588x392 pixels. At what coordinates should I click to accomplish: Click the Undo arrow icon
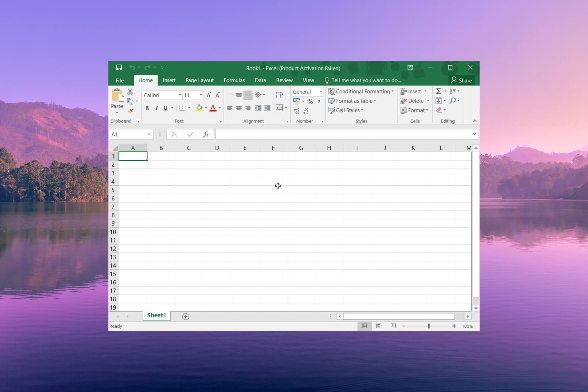point(132,67)
